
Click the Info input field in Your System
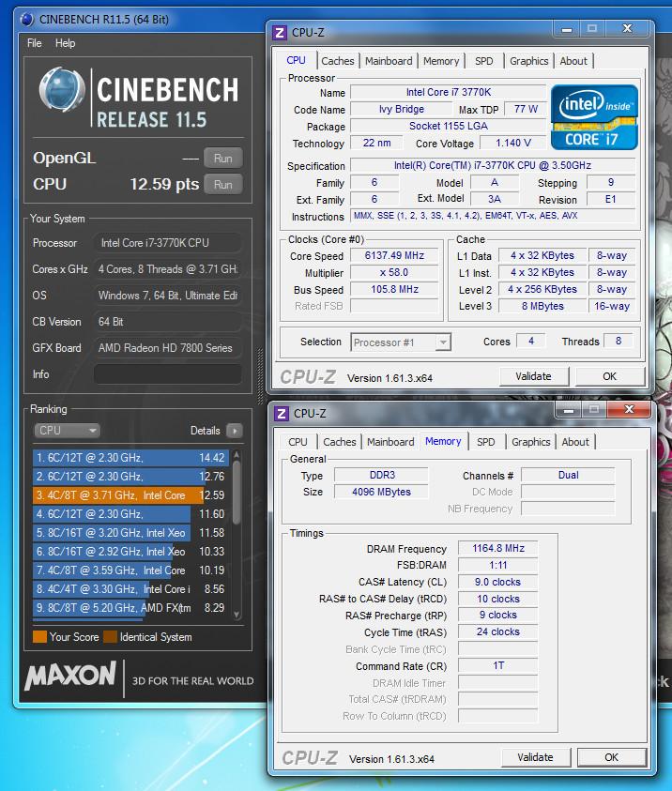[167, 374]
